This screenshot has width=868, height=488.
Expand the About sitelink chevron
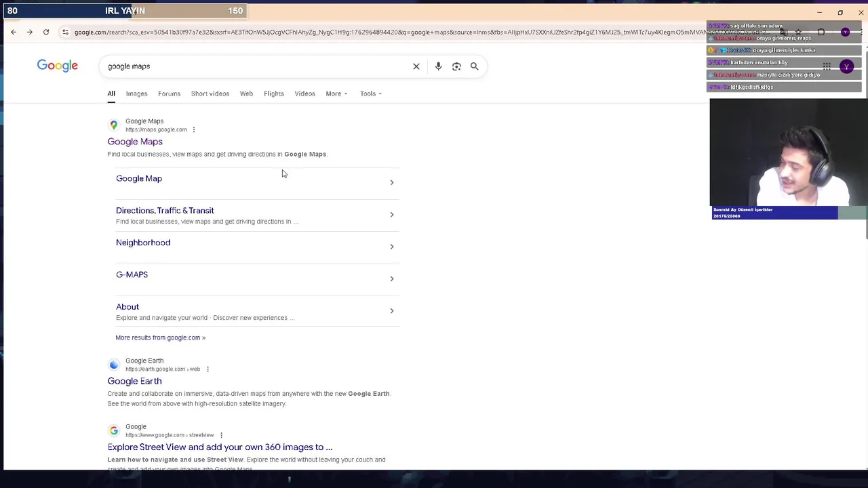pos(391,311)
